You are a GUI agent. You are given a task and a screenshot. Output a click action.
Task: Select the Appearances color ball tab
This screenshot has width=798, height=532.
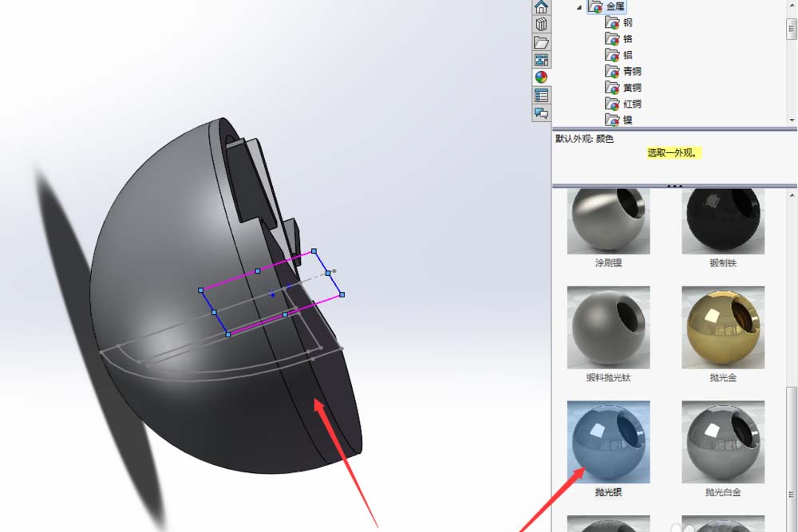pyautogui.click(x=541, y=77)
